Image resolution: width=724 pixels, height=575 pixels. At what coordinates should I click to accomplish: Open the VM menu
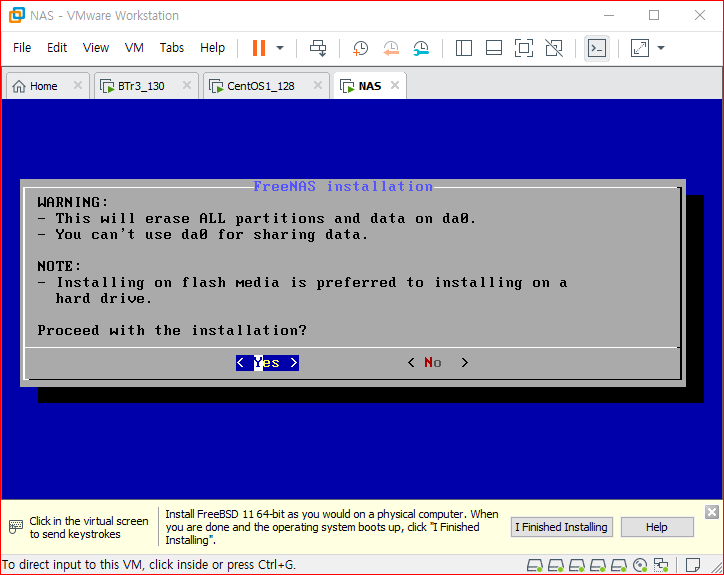point(134,48)
